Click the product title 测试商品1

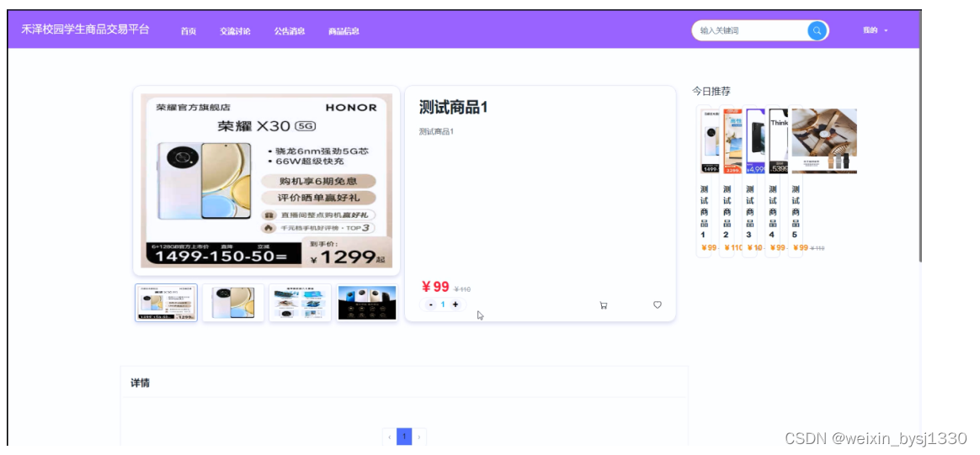click(x=453, y=108)
